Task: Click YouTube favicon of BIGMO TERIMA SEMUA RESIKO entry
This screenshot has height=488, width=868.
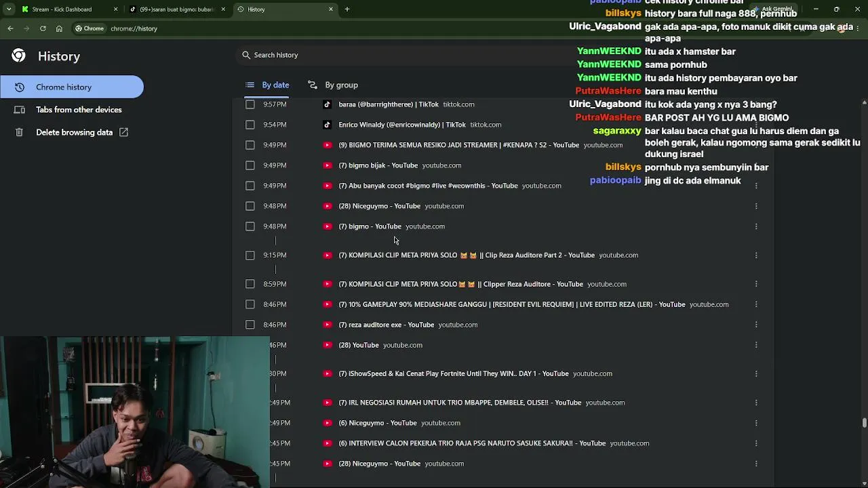Action: 328,145
